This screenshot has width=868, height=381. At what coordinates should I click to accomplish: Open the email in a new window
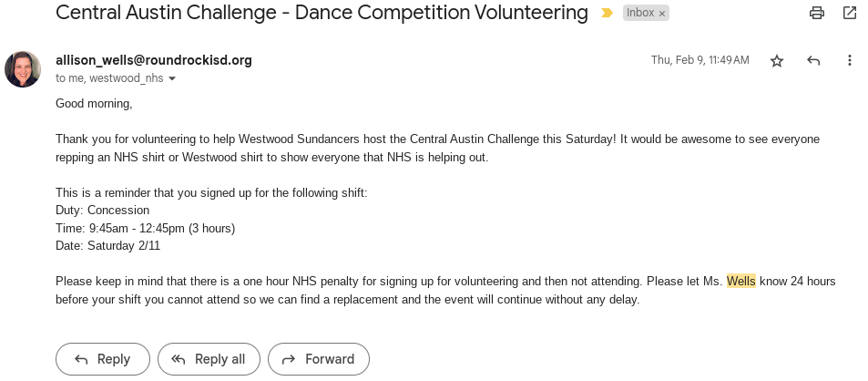click(849, 13)
